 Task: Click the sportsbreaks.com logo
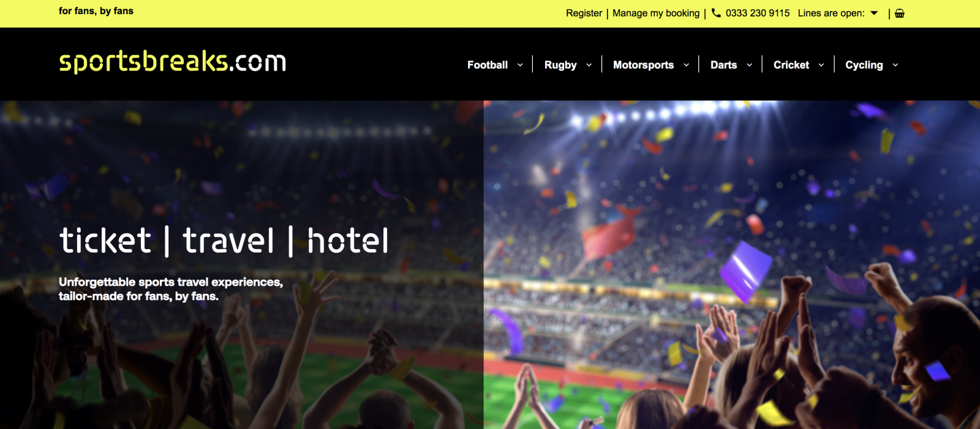[x=173, y=62]
